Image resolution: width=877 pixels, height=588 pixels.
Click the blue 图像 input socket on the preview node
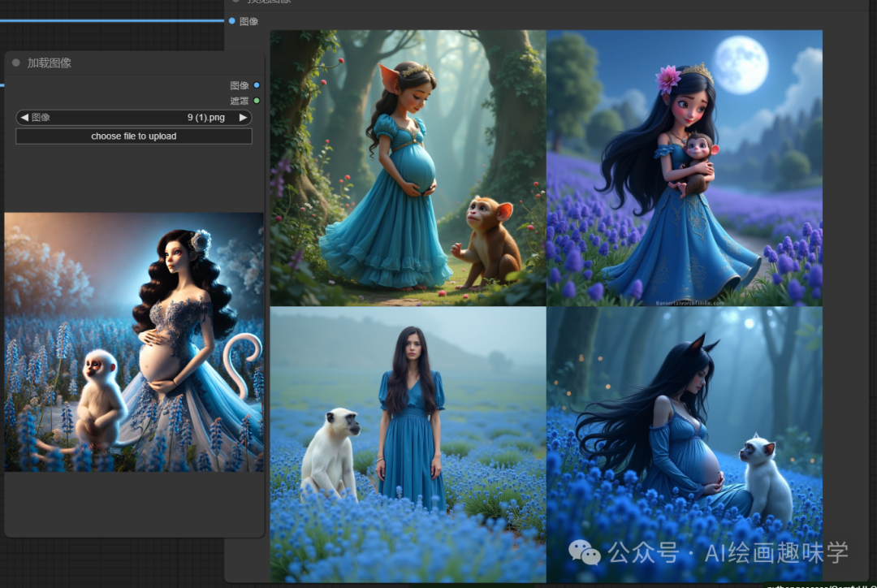(x=232, y=20)
